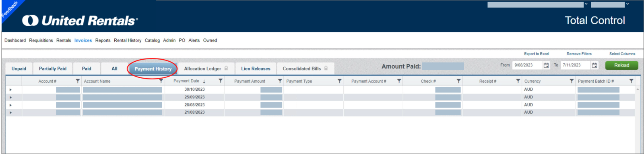Open the Alerts menu item

pyautogui.click(x=194, y=40)
